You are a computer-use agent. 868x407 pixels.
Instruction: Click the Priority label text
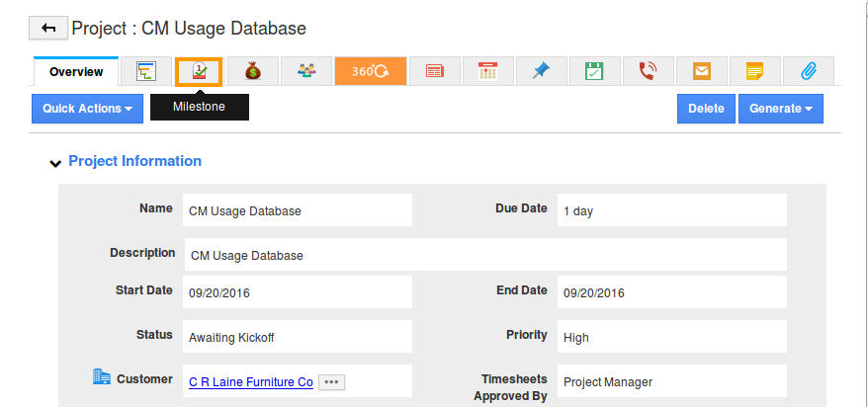[527, 335]
